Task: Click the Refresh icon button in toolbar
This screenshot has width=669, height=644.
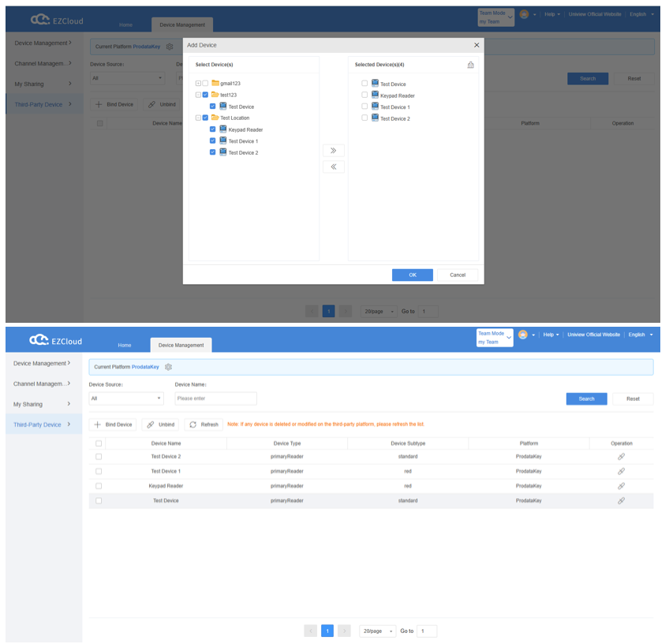Action: pyautogui.click(x=204, y=425)
